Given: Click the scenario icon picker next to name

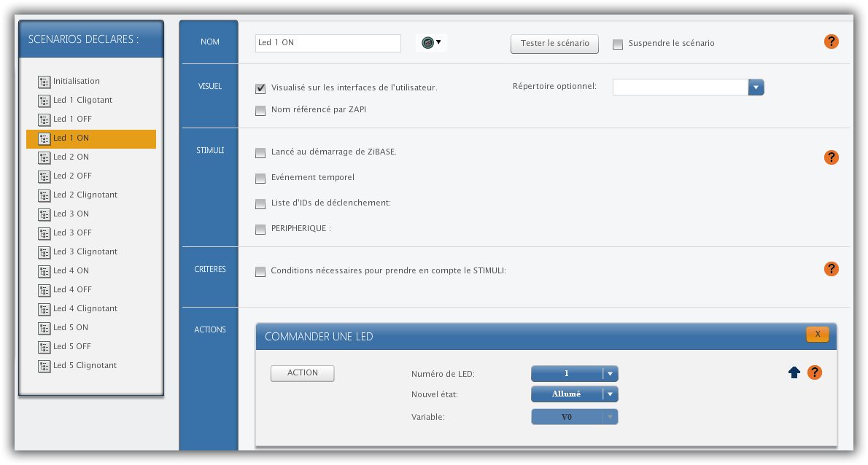Looking at the screenshot, I should (431, 43).
